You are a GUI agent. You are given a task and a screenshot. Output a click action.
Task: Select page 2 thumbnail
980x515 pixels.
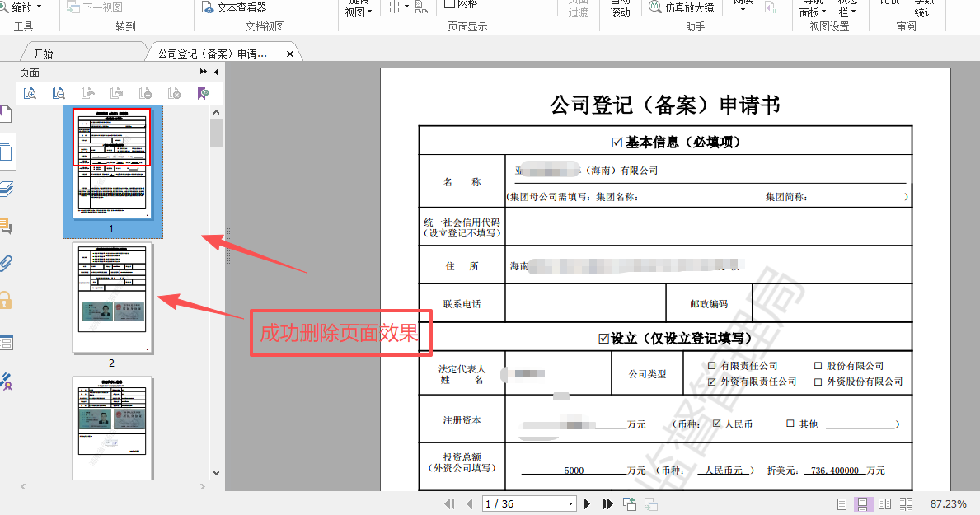[x=112, y=298]
